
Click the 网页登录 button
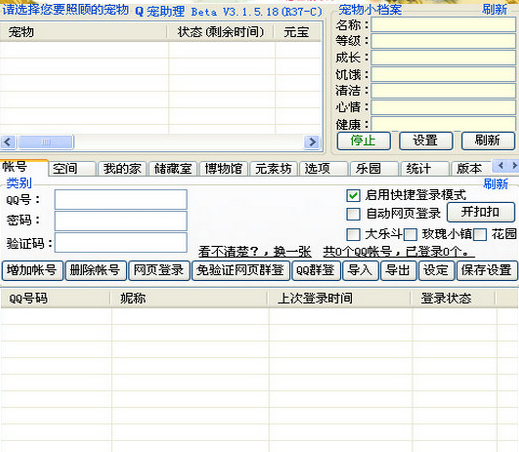159,270
